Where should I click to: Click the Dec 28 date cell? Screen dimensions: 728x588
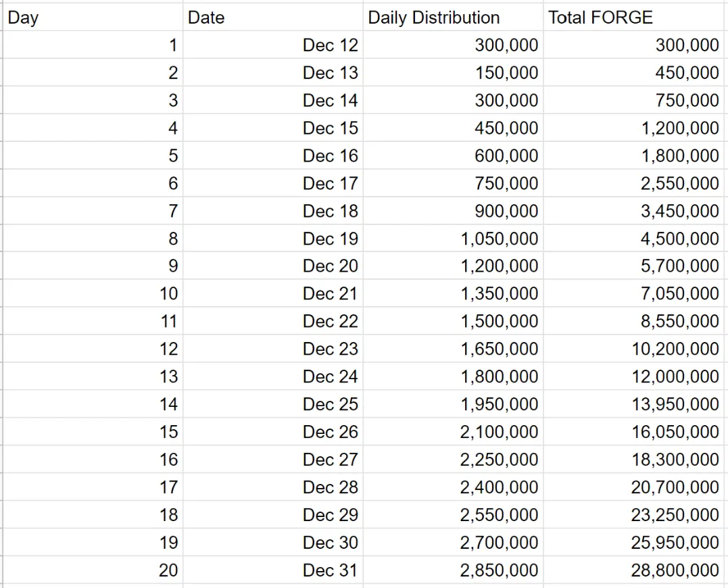click(x=273, y=487)
